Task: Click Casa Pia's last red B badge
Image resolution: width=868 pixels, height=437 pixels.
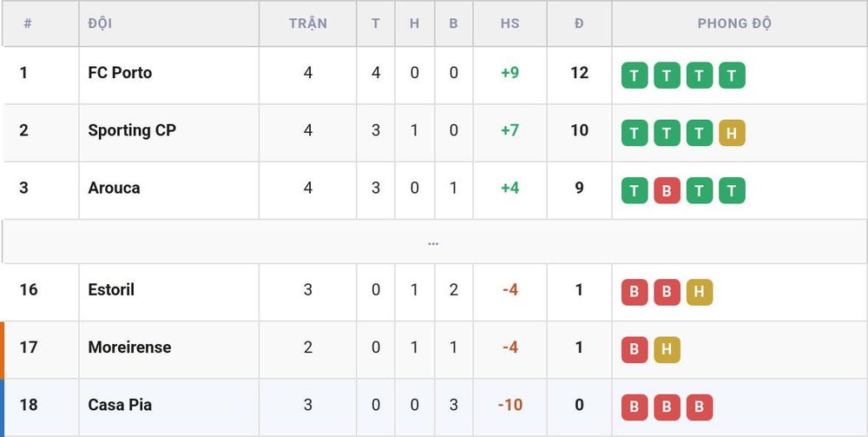Action: [x=699, y=407]
